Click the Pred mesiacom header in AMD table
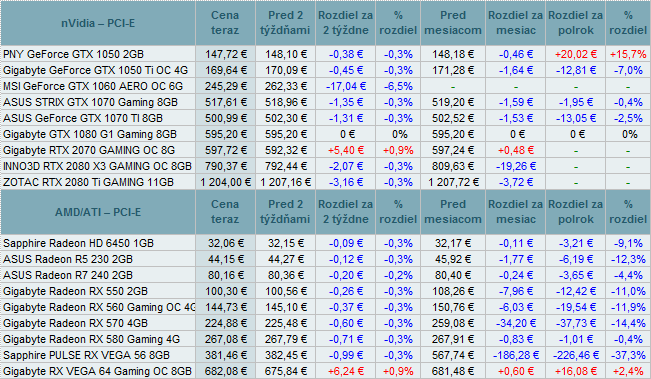Image resolution: width=651 pixels, height=379 pixels. 453,212
